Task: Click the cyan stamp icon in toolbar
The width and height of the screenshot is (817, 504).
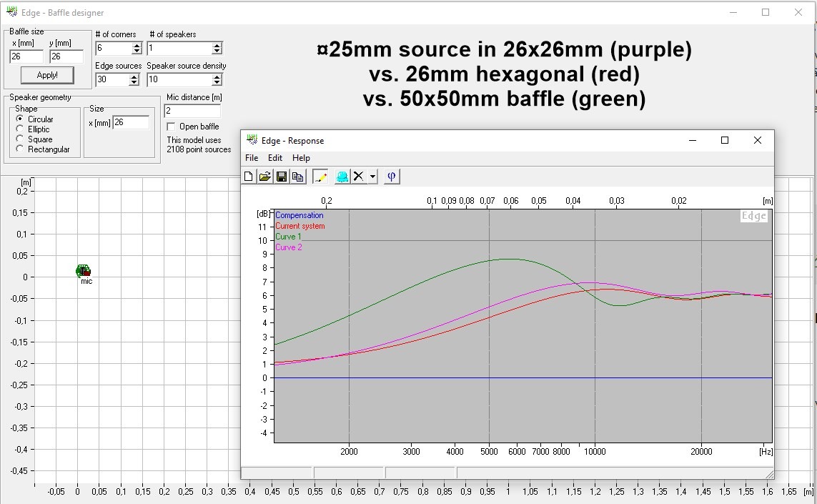Action: tap(342, 177)
